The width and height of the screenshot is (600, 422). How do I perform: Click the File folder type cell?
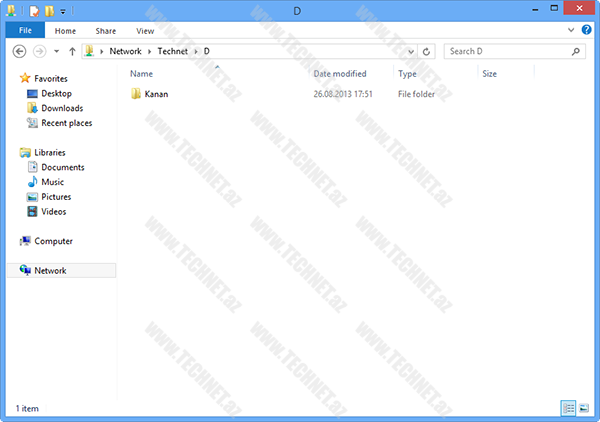(x=416, y=94)
